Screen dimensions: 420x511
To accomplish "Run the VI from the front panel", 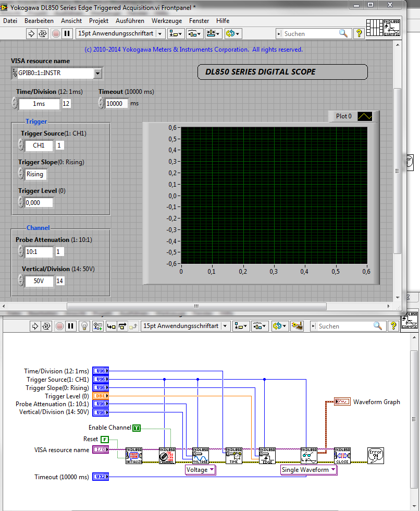I will point(31,33).
